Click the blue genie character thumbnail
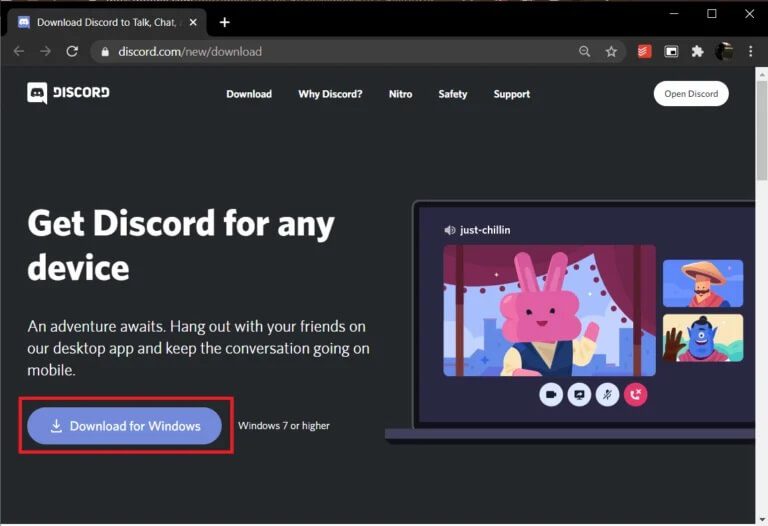The image size is (768, 526). [x=703, y=338]
